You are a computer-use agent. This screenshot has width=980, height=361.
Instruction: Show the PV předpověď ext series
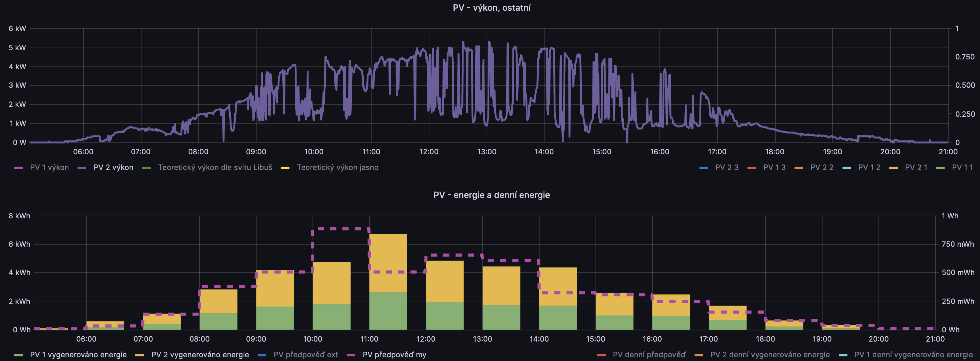pos(305,355)
